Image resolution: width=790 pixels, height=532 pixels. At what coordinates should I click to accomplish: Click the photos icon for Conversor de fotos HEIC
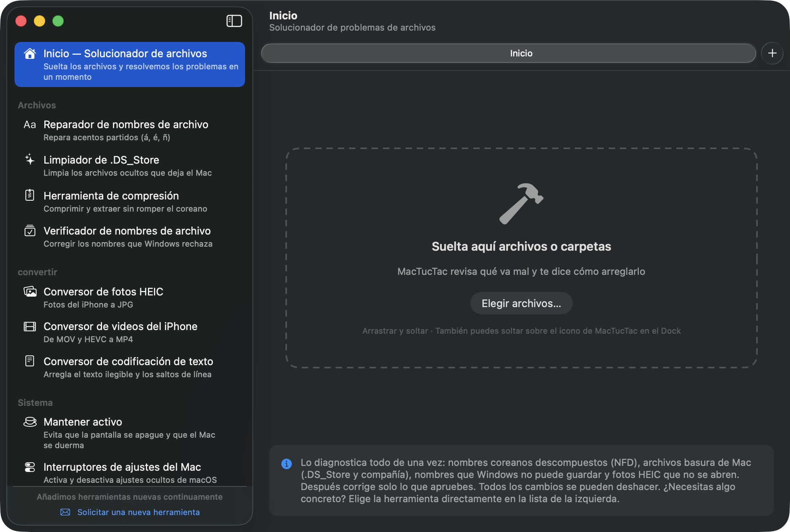(x=30, y=291)
